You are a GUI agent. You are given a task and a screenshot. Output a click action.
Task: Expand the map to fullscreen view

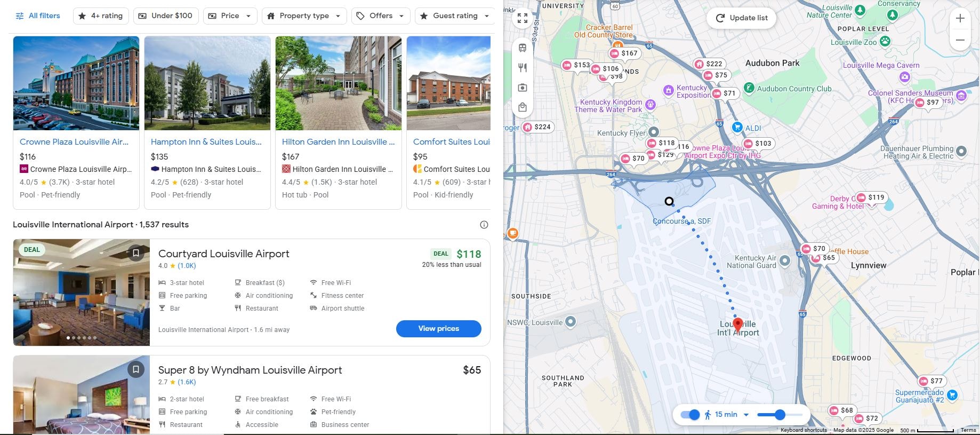coord(523,19)
